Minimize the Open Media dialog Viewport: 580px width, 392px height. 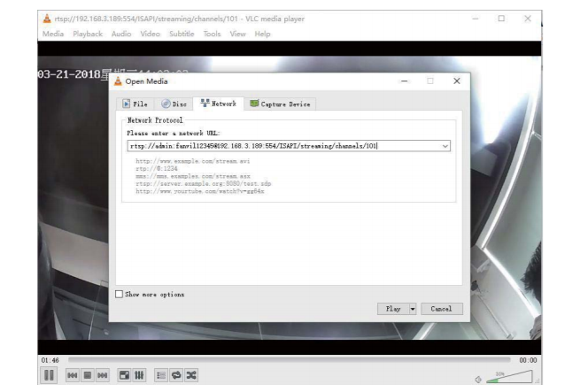click(405, 81)
